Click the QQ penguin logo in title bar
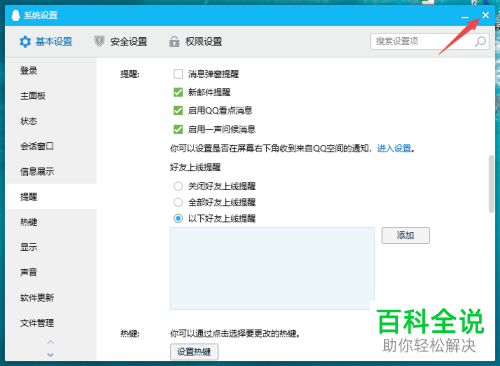 [x=16, y=15]
